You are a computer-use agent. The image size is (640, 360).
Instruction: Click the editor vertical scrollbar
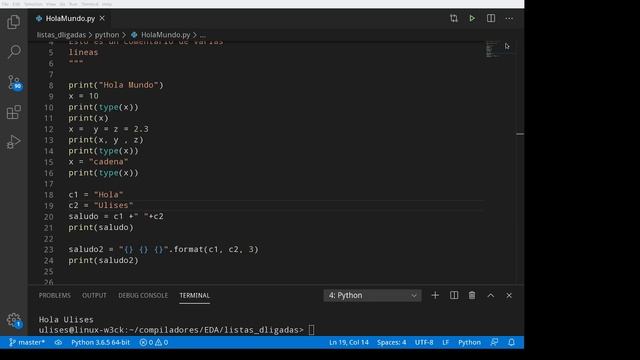520,161
